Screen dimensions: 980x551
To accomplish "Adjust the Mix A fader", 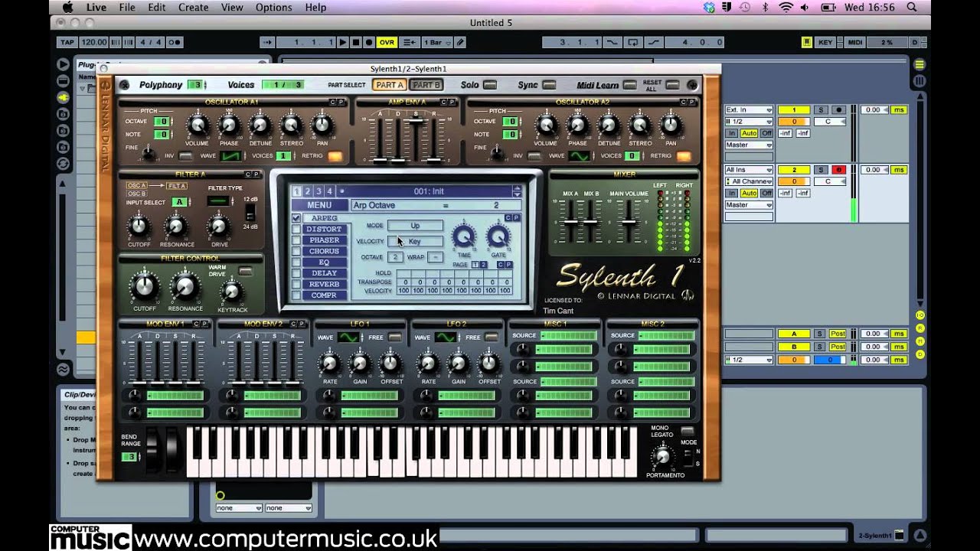I will 570,223.
